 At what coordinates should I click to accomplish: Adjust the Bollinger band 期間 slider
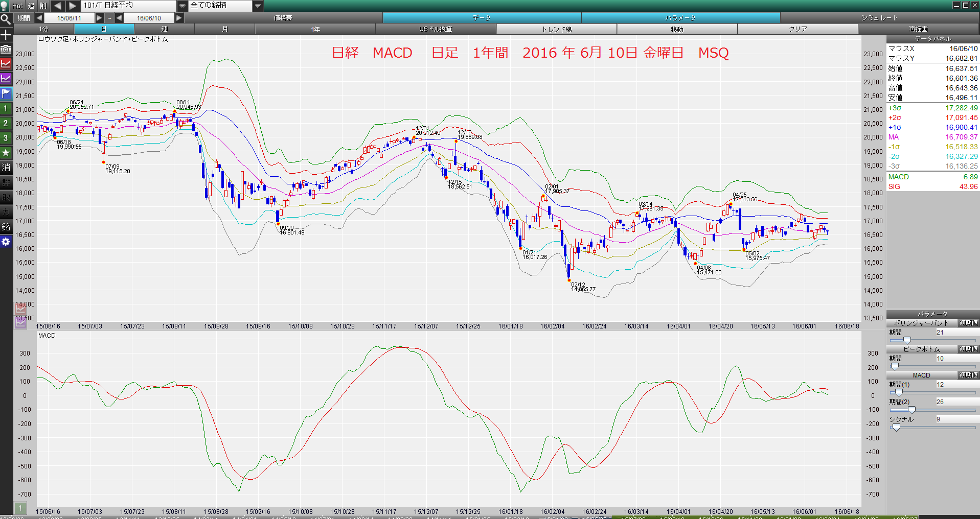point(907,340)
